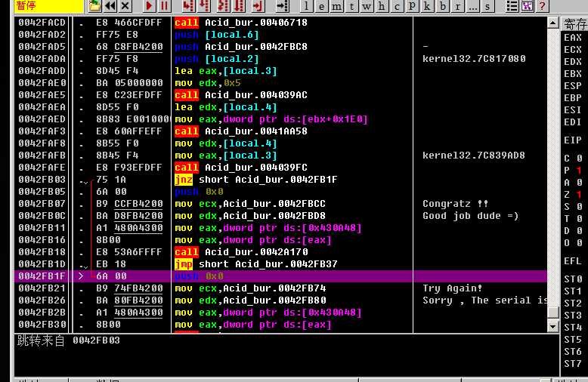588x382 pixels.
Task: Open debugging options list icon
Action: (512, 5)
